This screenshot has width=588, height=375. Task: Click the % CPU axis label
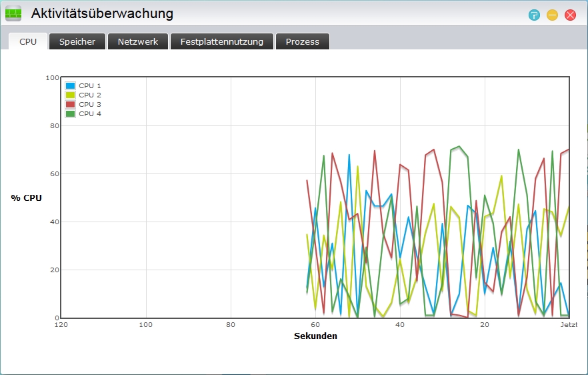tap(26, 198)
